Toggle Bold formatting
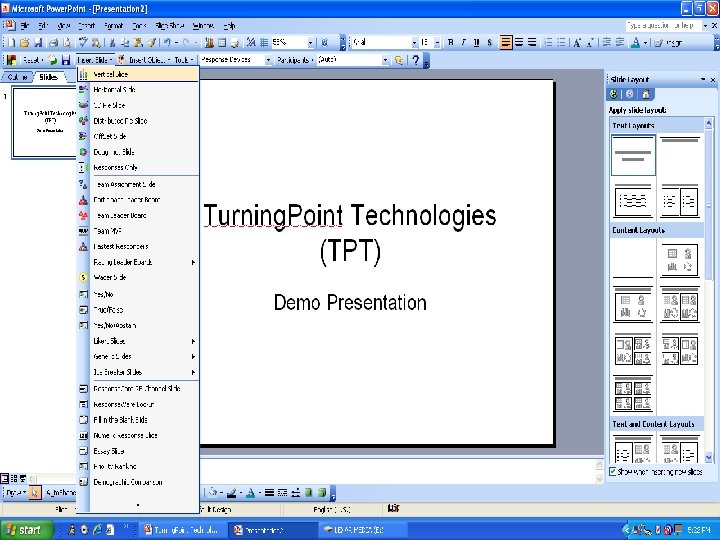The image size is (720, 540). 450,43
